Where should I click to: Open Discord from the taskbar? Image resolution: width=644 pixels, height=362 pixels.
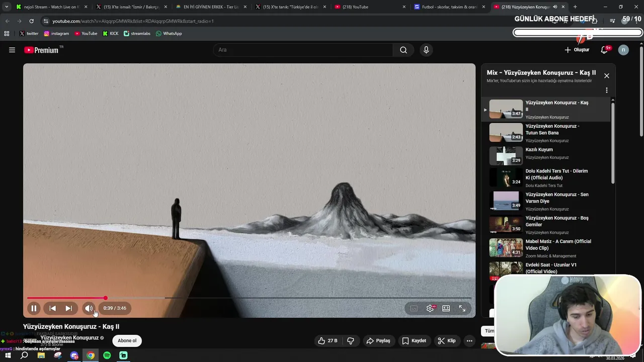74,355
